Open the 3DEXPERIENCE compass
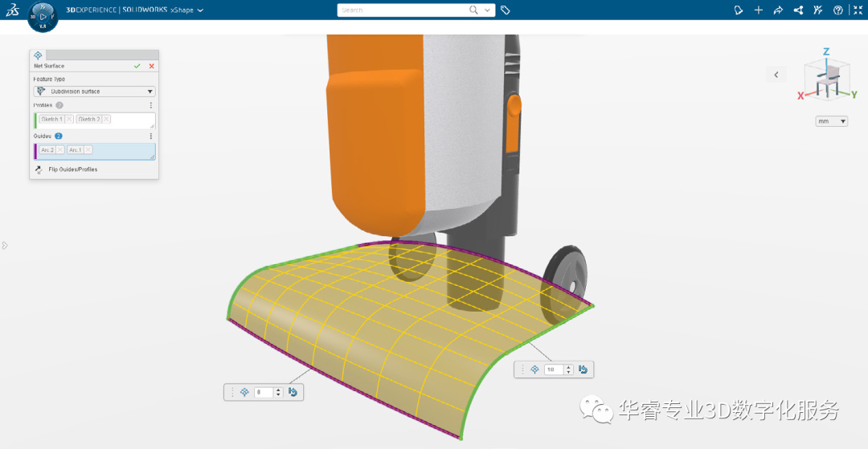868x449 pixels. click(43, 17)
